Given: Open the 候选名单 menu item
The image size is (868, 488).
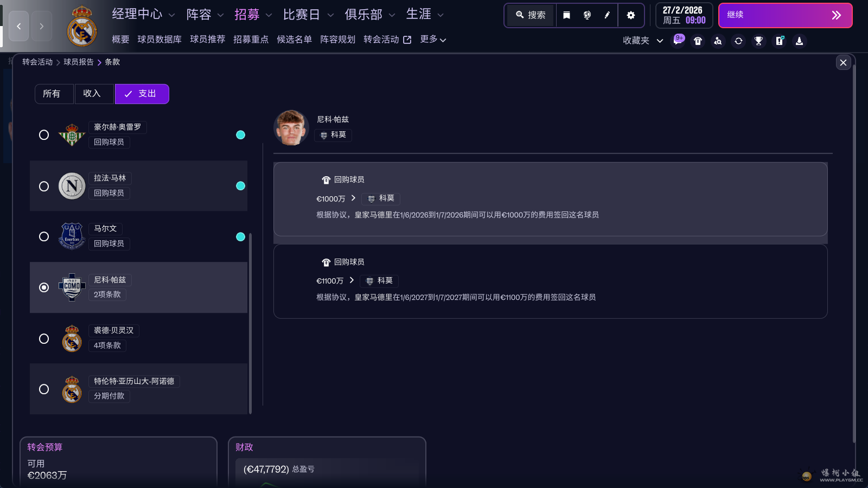Looking at the screenshot, I should coord(295,39).
